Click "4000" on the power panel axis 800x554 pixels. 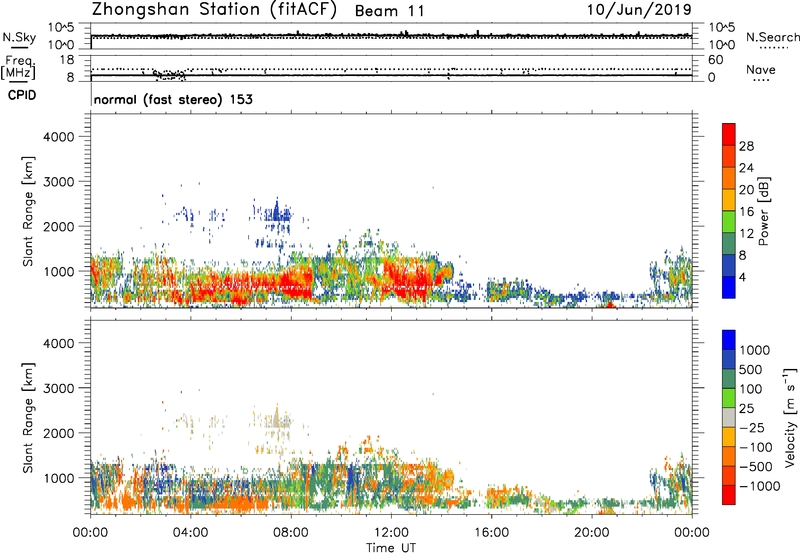coord(59,137)
